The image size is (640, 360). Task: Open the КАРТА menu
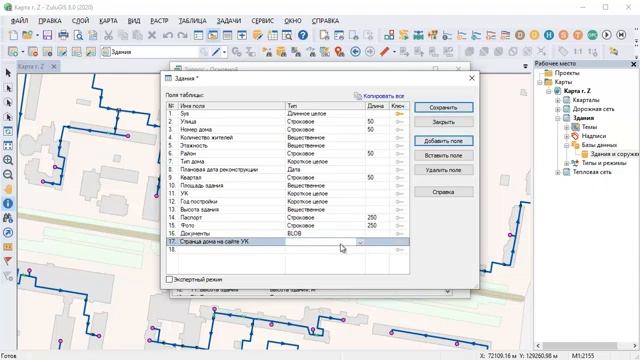[x=108, y=21]
